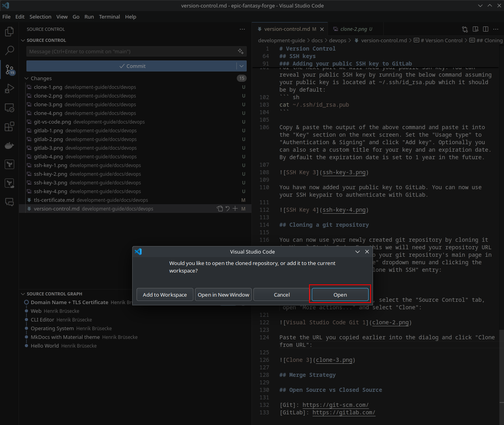504x425 pixels.
Task: Click the clone-3.png link in editor
Action: 334,360
